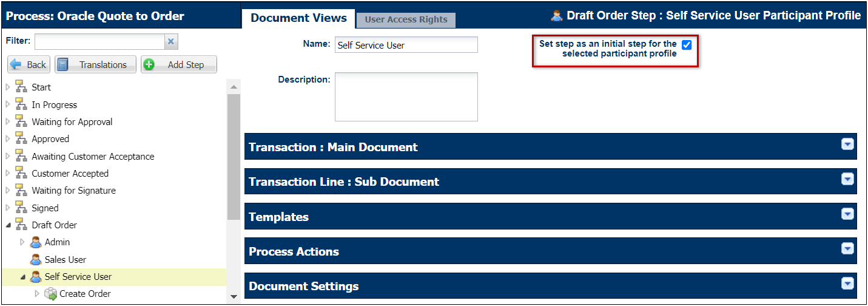Image resolution: width=868 pixels, height=306 pixels.
Task: Click the Process Actions heading text
Action: 294,251
